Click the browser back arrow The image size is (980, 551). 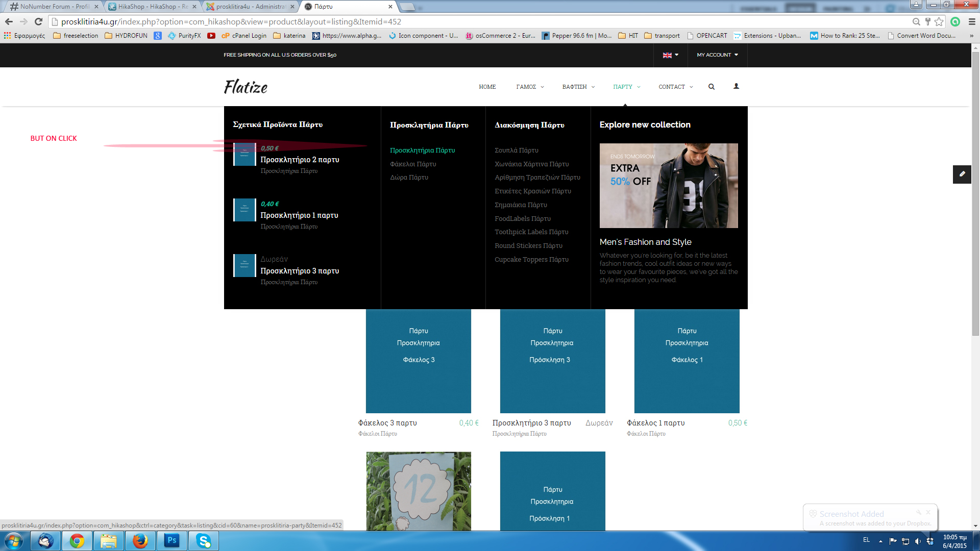point(9,21)
